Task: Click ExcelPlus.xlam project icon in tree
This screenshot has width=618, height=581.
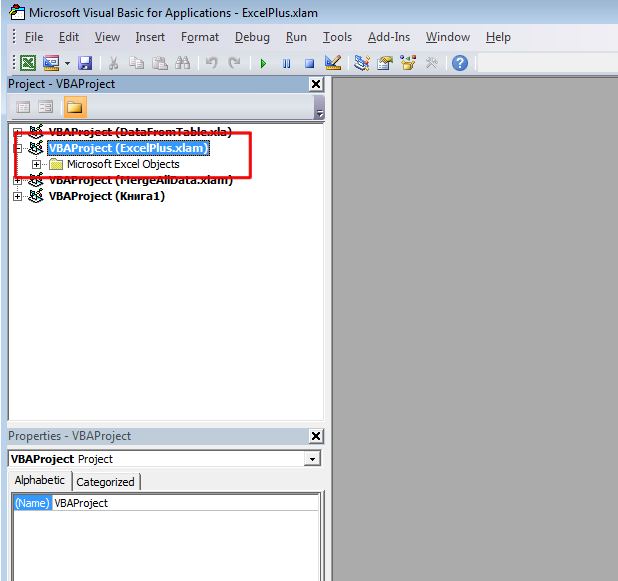Action: coord(36,148)
